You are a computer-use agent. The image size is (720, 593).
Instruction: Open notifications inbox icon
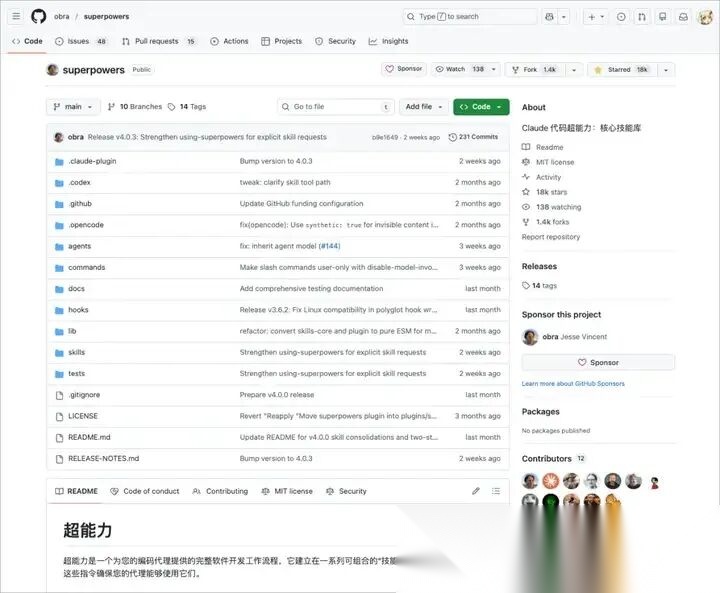[x=683, y=17]
